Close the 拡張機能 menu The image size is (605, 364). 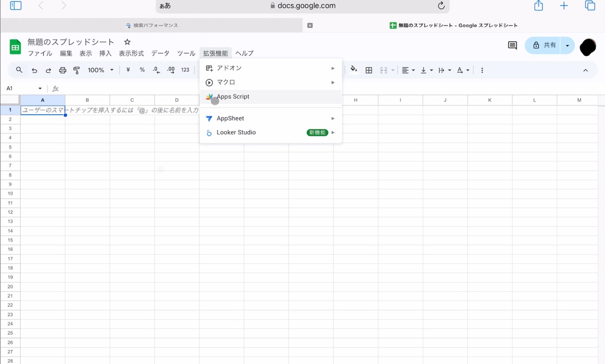click(x=216, y=53)
